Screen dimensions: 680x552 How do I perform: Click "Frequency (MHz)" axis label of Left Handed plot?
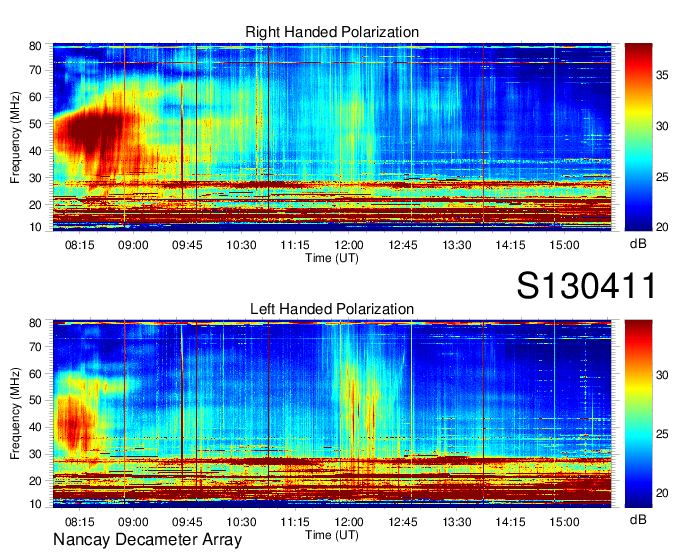click(15, 414)
